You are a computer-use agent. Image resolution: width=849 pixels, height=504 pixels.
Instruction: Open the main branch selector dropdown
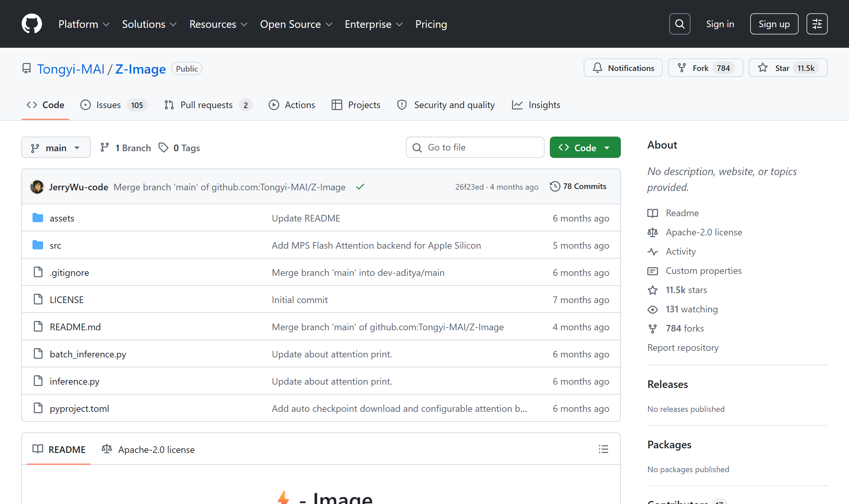point(56,148)
